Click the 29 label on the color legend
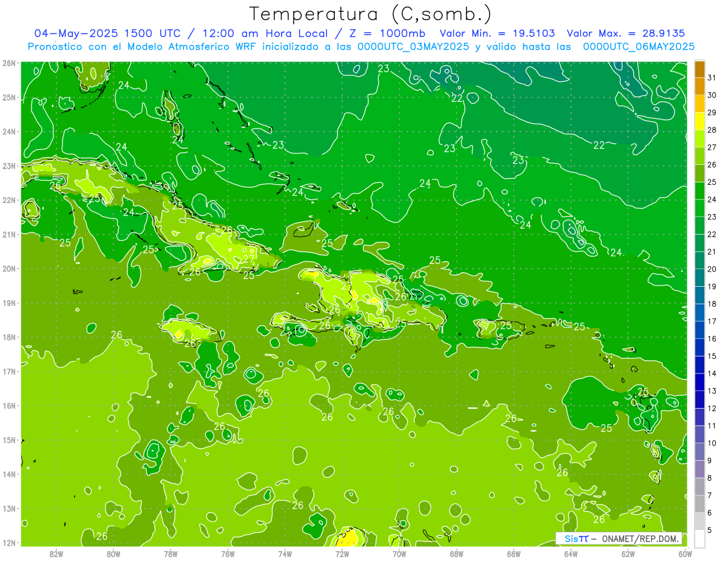728x562 pixels. 712,112
